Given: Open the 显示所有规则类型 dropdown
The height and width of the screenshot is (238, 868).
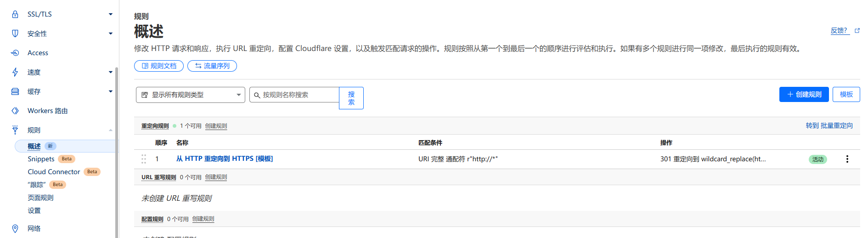Looking at the screenshot, I should coord(190,95).
